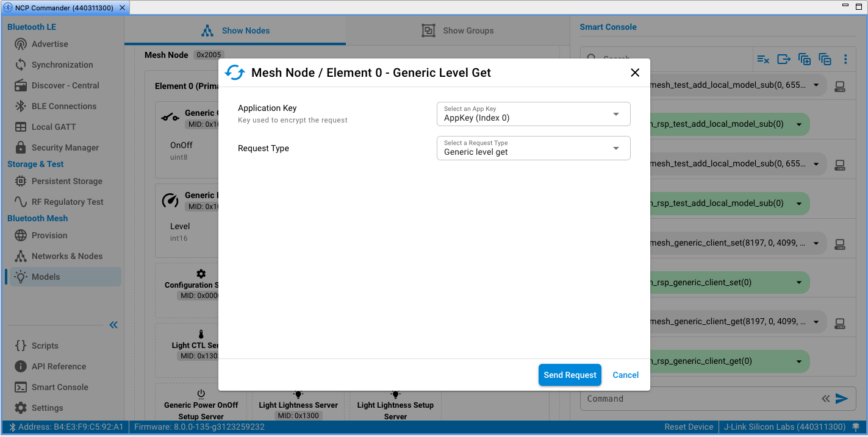Click Cancel in the dialog
868x437 pixels.
(625, 375)
